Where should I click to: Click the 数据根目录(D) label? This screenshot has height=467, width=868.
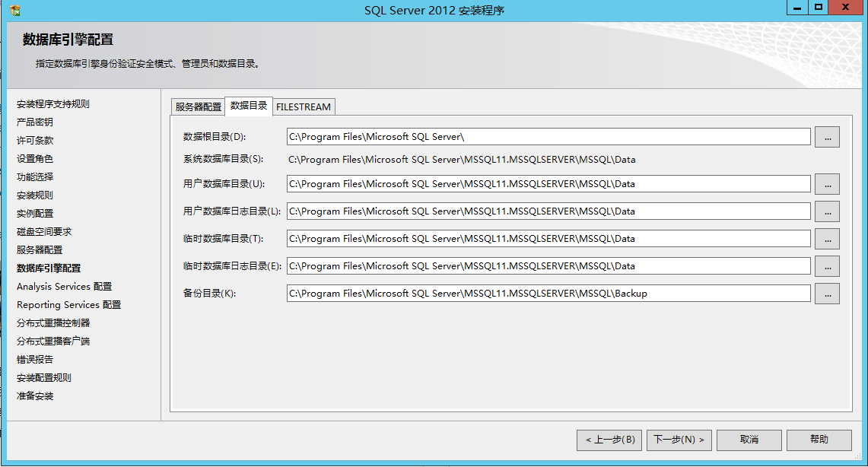pos(215,137)
